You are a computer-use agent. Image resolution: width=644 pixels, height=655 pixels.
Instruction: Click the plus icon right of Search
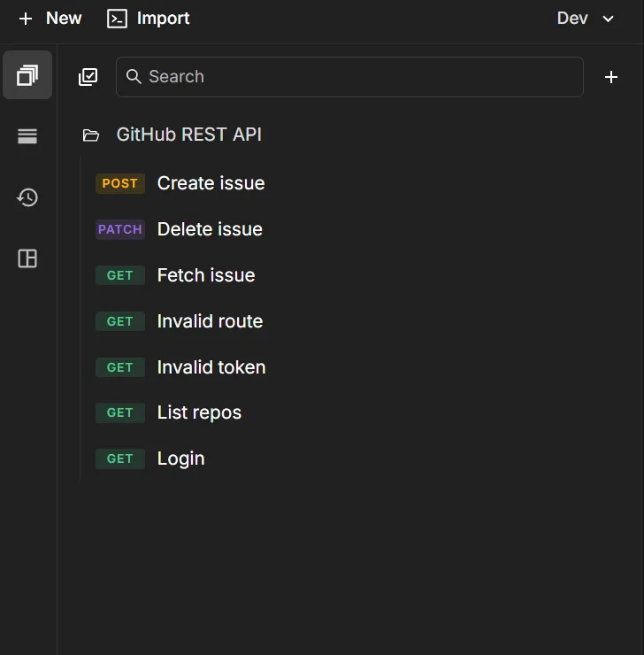click(x=611, y=77)
